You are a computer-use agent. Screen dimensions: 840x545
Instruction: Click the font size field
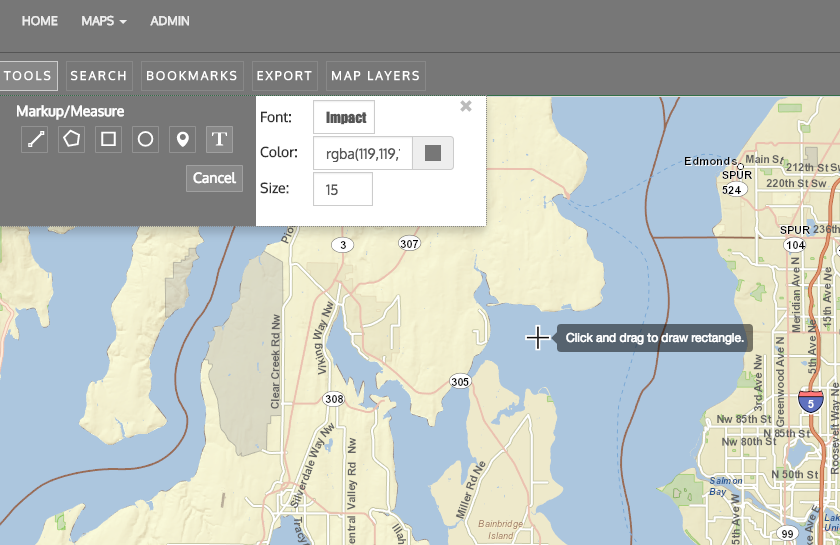(342, 189)
